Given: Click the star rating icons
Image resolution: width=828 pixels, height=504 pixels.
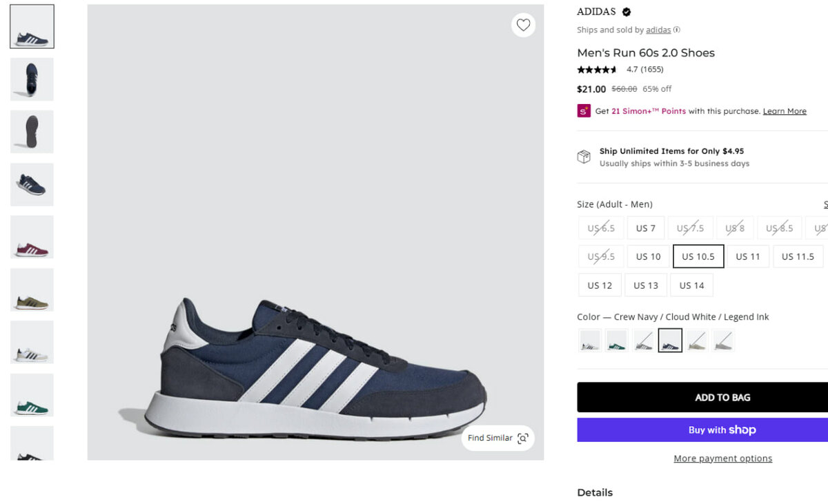Looking at the screenshot, I should (x=598, y=70).
